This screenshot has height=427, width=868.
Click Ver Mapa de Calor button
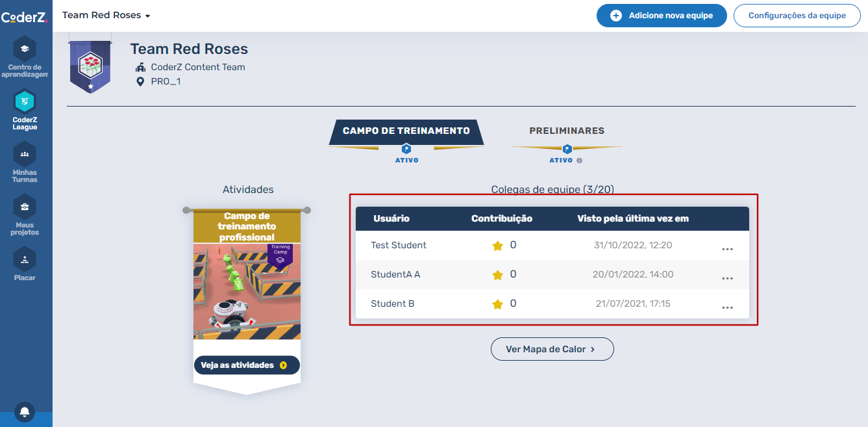552,349
